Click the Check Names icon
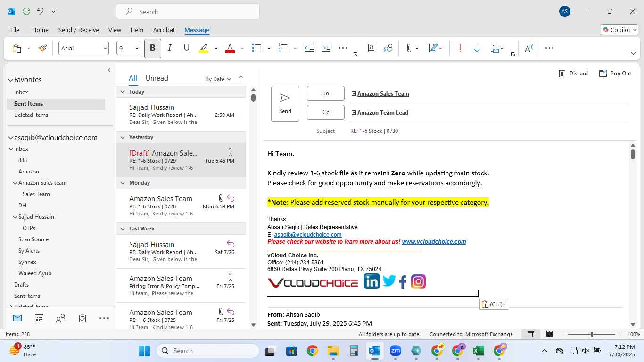644x362 pixels. (388, 48)
